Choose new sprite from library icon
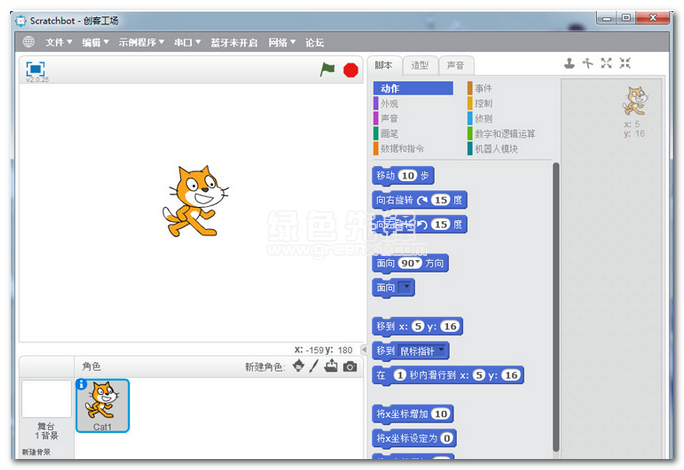 coord(298,366)
